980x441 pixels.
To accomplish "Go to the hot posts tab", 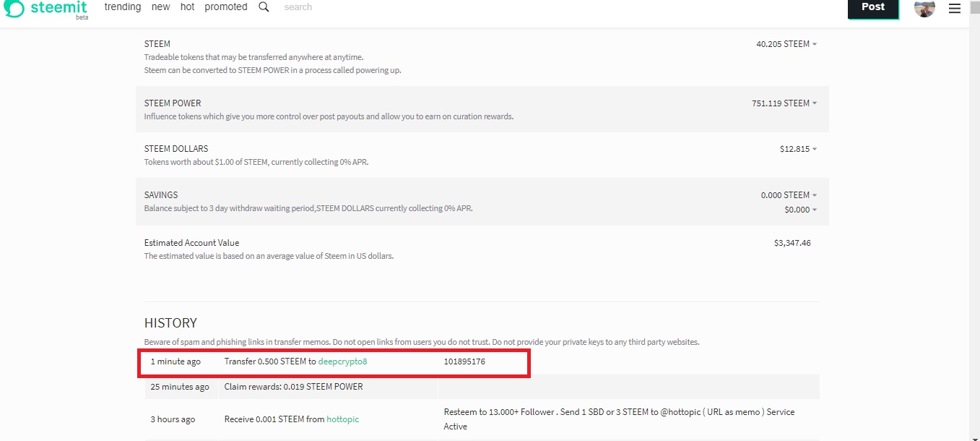I will [187, 7].
